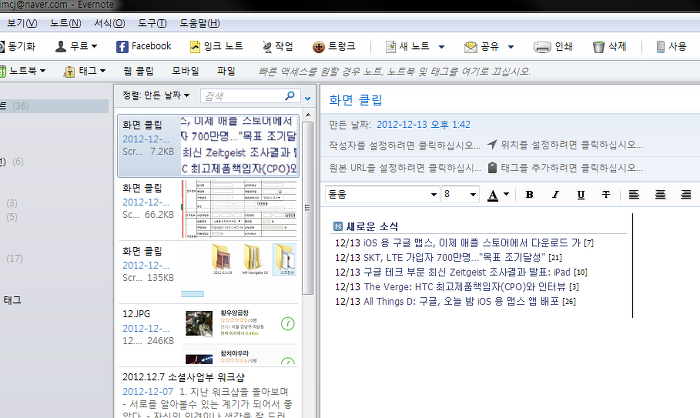
Task: Select the 태그 sidebar section
Action: pyautogui.click(x=12, y=300)
